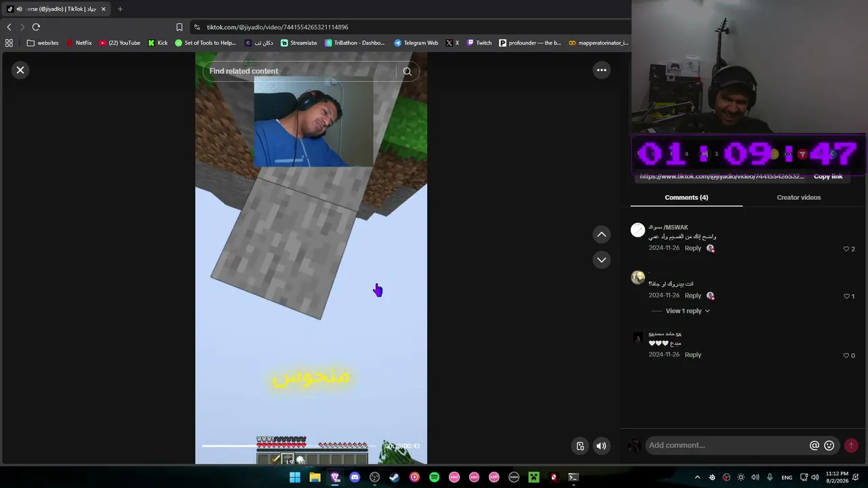This screenshot has width=868, height=488.
Task: Go back in the browser
Action: click(9, 27)
